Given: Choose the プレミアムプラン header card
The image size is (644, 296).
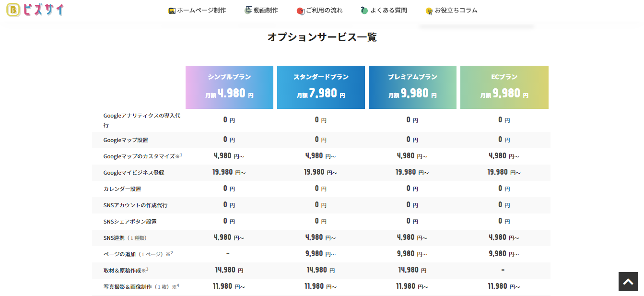Looking at the screenshot, I should 412,87.
